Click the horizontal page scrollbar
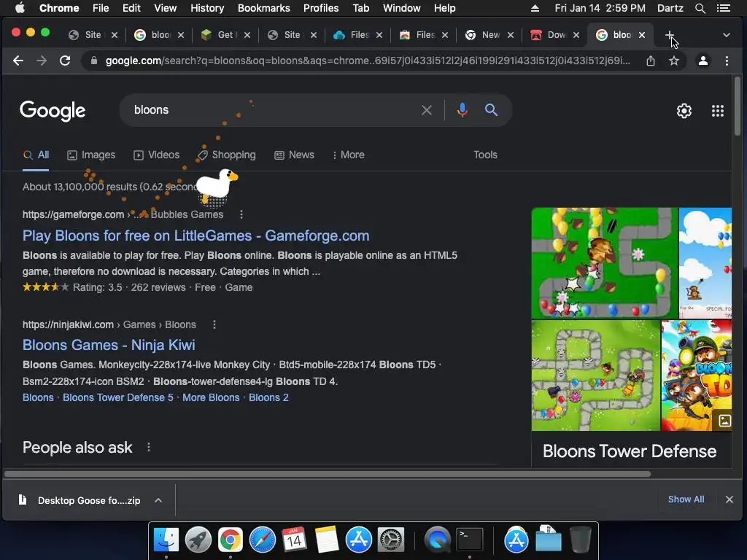 coord(328,474)
